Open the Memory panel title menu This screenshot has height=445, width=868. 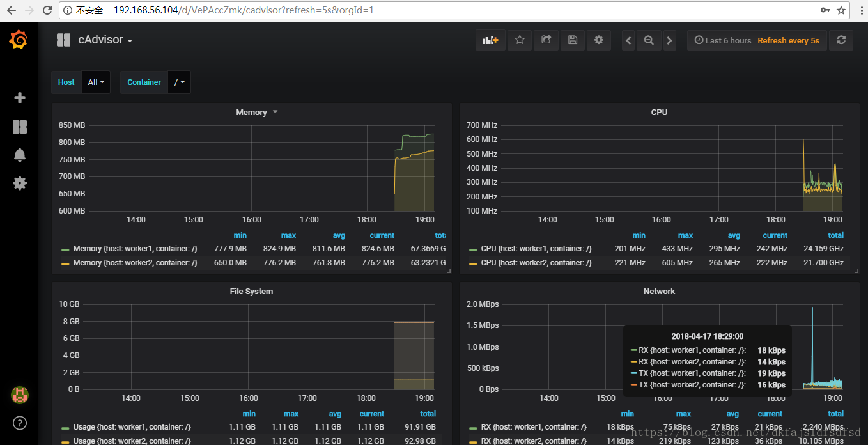[252, 113]
